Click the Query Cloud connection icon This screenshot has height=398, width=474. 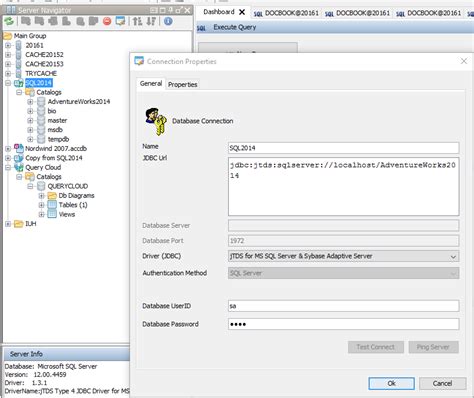[19, 167]
